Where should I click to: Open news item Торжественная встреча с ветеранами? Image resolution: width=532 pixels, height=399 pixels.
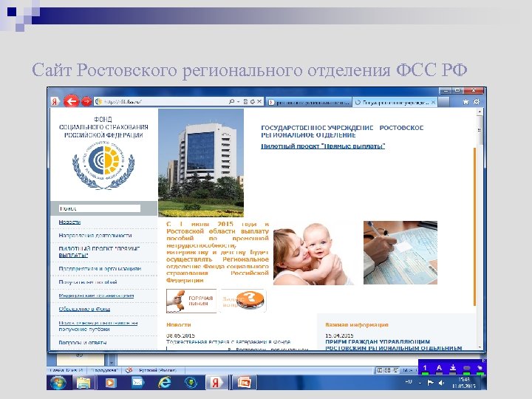228,342
